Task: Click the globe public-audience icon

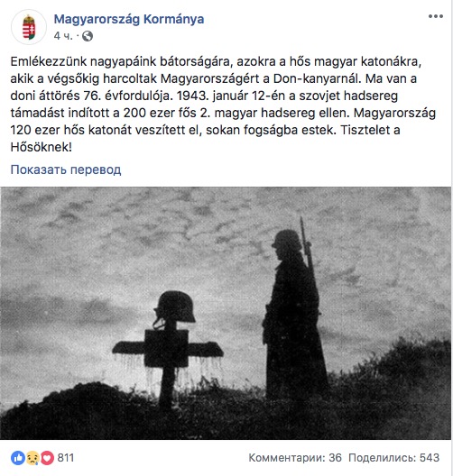Action: point(88,36)
